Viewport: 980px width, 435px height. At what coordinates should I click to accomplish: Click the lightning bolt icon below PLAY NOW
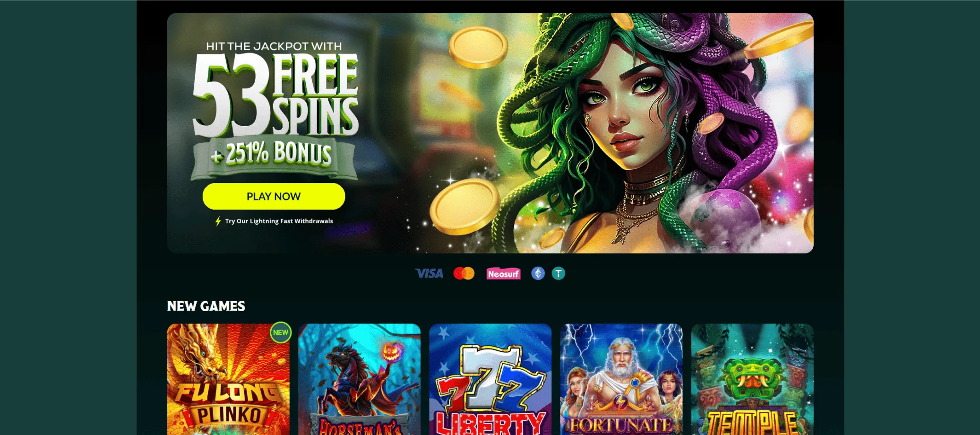(218, 221)
